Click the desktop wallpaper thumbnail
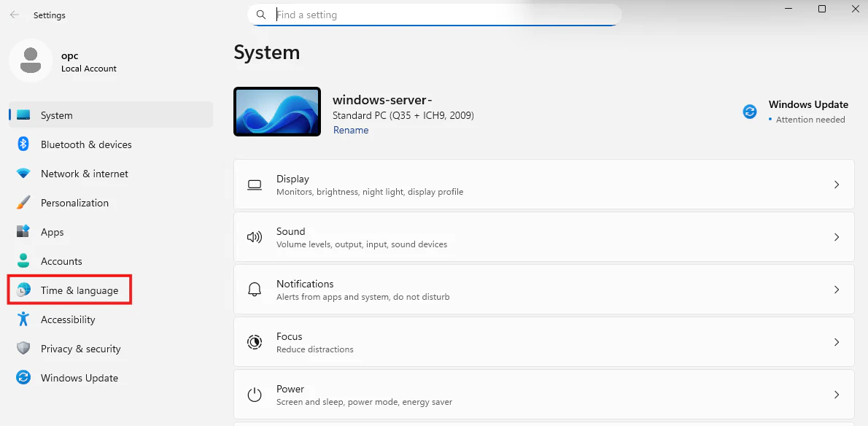868x426 pixels. click(x=276, y=112)
